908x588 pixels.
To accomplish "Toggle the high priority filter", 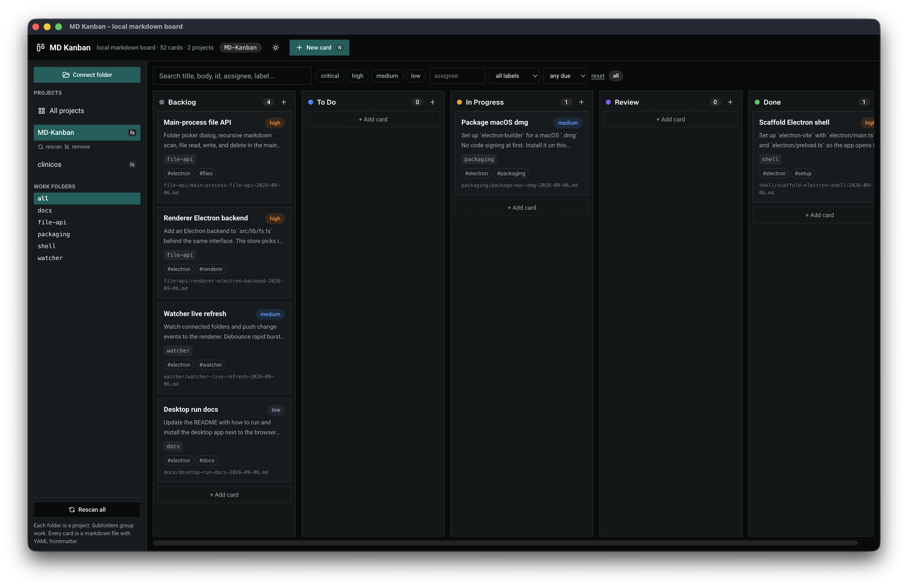I will pos(357,76).
